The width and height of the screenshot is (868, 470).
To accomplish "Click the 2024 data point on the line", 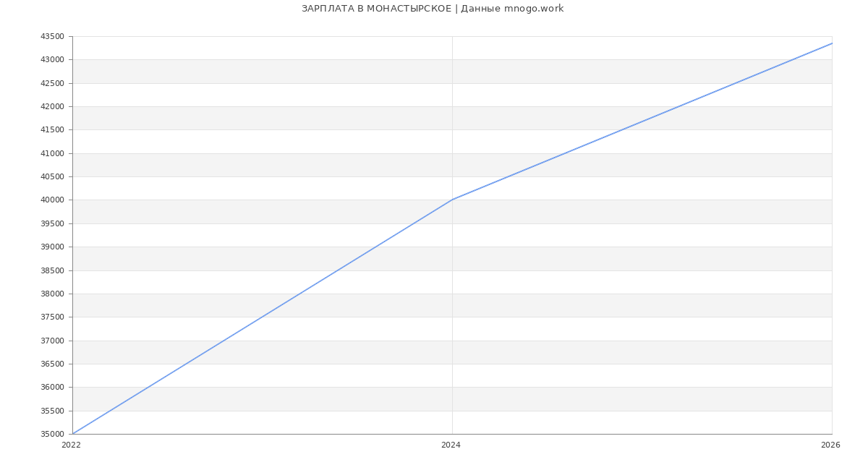I will click(452, 200).
